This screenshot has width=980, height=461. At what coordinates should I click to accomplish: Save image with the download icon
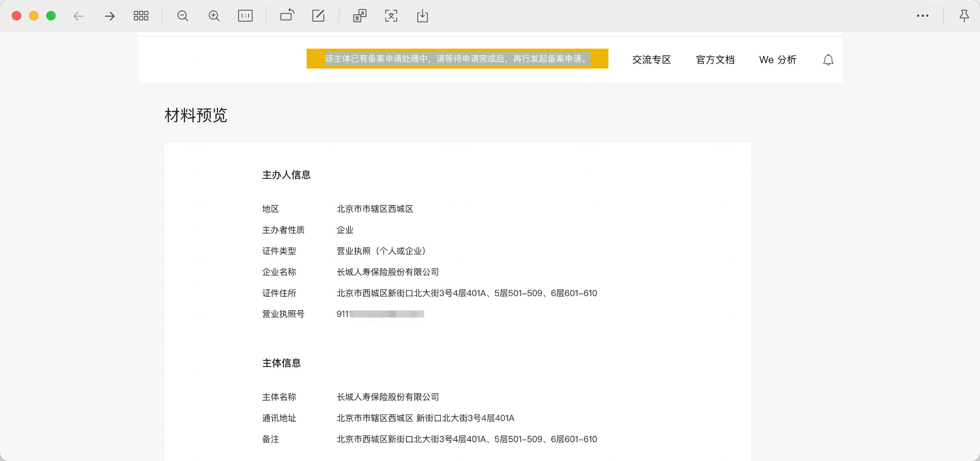422,16
